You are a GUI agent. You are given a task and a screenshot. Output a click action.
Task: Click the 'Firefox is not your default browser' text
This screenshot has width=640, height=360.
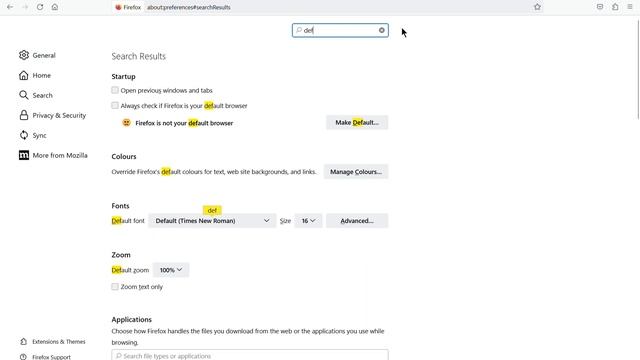click(x=184, y=123)
